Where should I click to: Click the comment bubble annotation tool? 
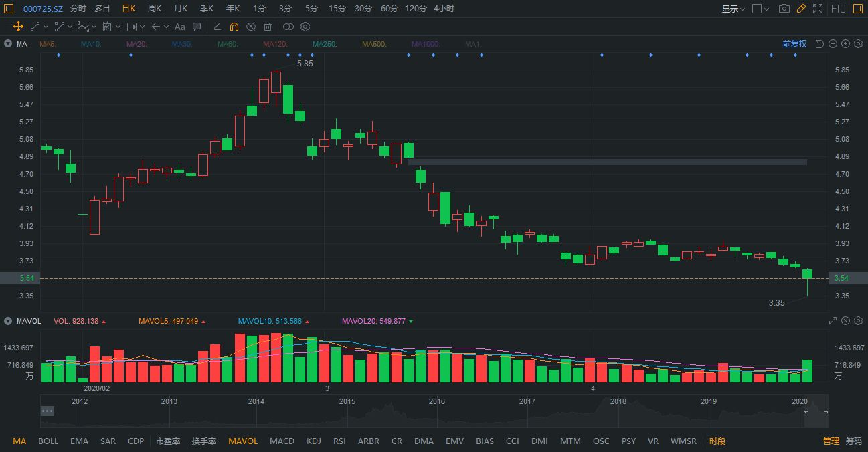197,27
